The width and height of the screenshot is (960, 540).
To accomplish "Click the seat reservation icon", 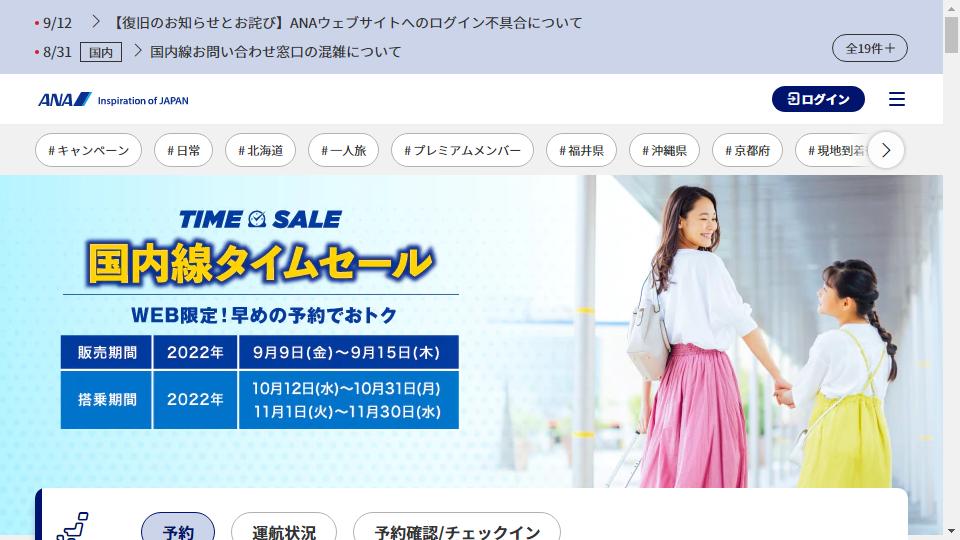I will (x=73, y=526).
